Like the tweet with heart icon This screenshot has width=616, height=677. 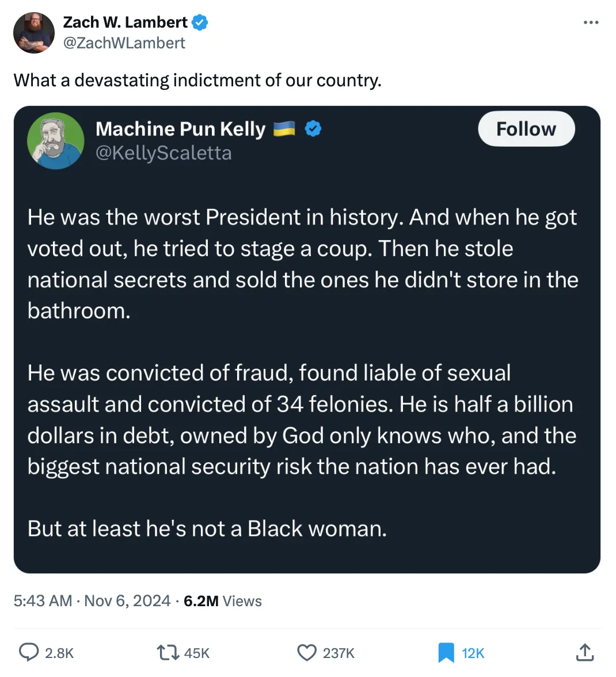[307, 652]
